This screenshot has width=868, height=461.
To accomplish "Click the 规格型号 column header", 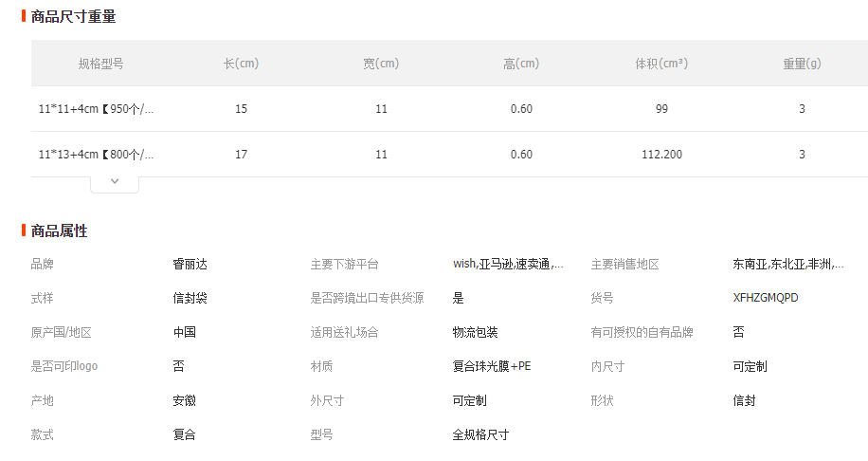I will (100, 64).
